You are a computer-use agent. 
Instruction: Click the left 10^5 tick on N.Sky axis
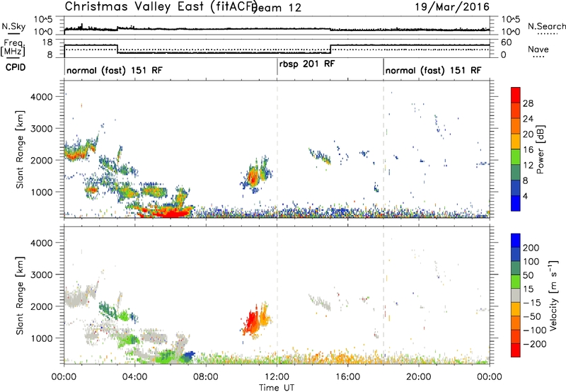43,20
